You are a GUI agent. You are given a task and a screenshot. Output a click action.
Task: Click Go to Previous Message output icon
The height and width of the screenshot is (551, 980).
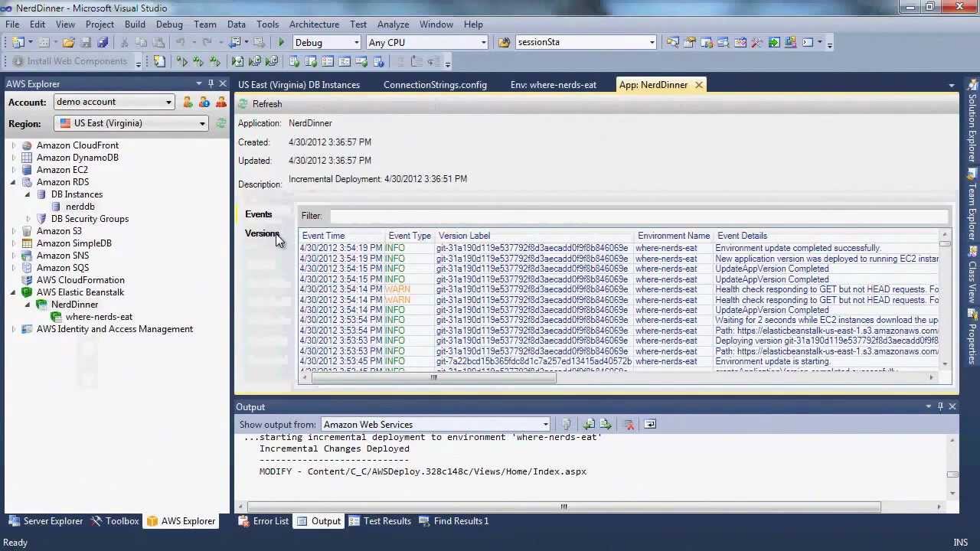click(x=589, y=424)
